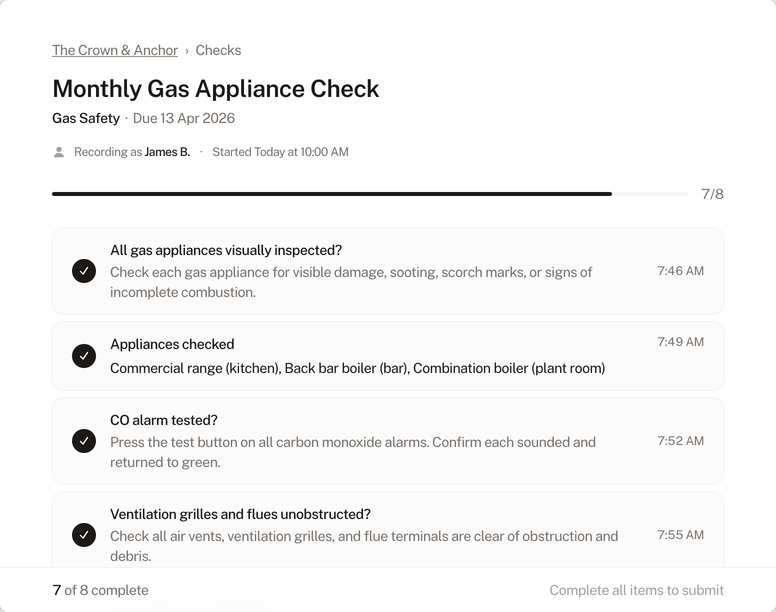The image size is (776, 612).
Task: Open the CO alarm tested question title
Action: [x=164, y=420]
